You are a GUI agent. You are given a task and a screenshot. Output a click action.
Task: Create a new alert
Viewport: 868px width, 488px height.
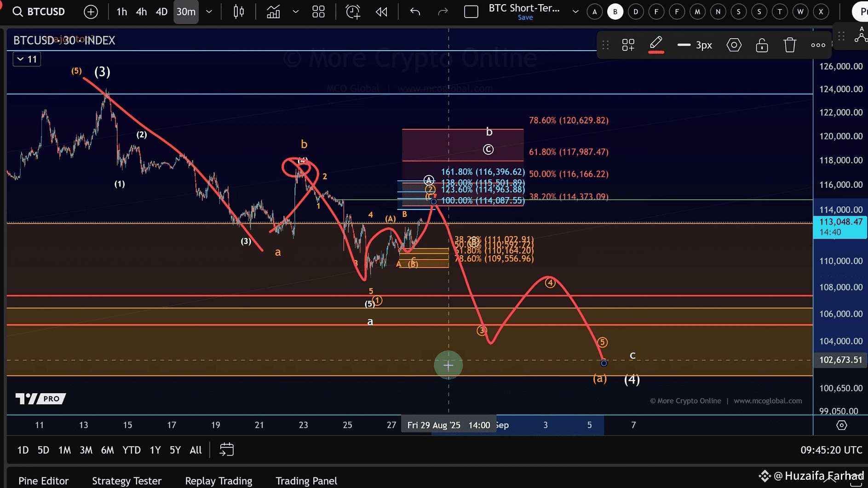353,12
